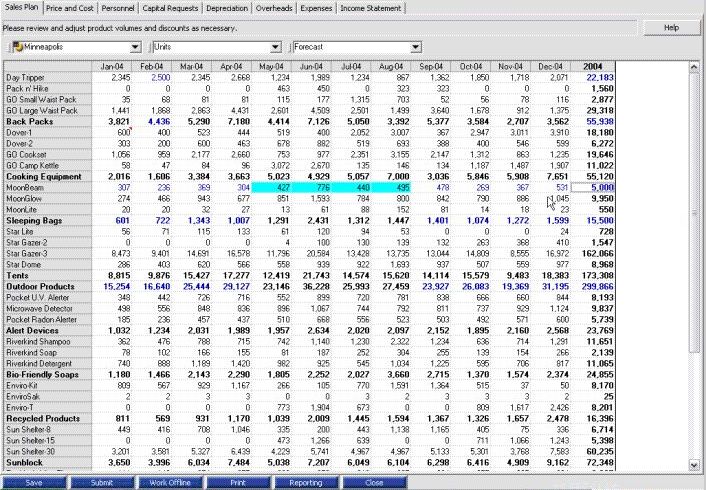Select Tents Jun-04 cell 21,743

click(x=311, y=276)
